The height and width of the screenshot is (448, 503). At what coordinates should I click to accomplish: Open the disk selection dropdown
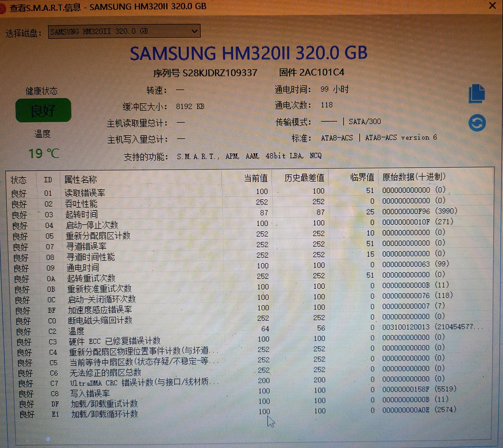point(124,31)
